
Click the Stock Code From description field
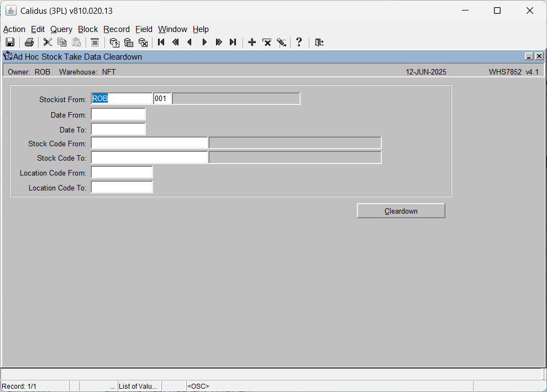295,143
